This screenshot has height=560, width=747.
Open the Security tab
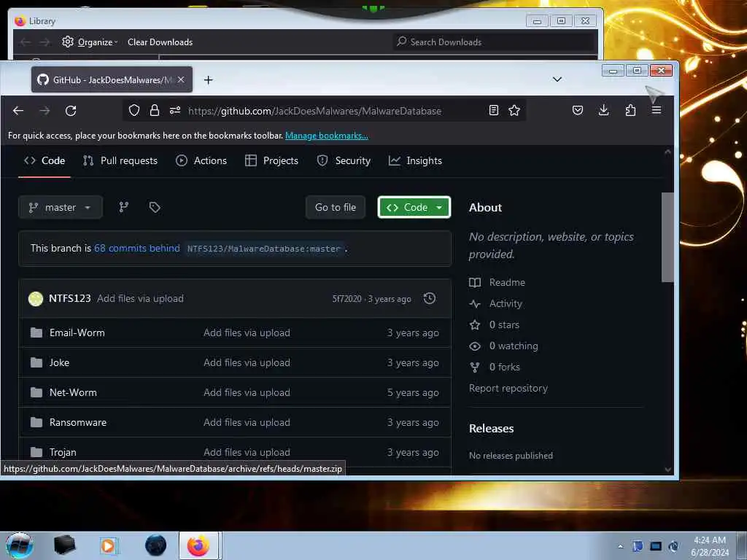[344, 161]
